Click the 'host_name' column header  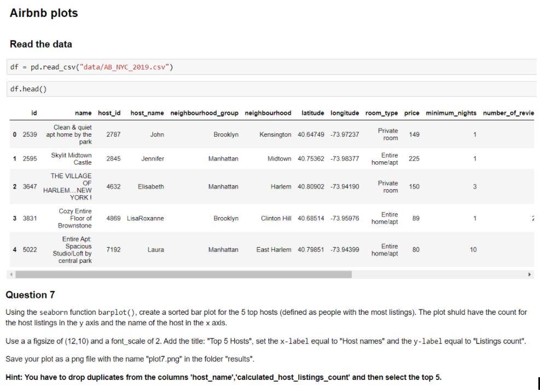tap(147, 113)
